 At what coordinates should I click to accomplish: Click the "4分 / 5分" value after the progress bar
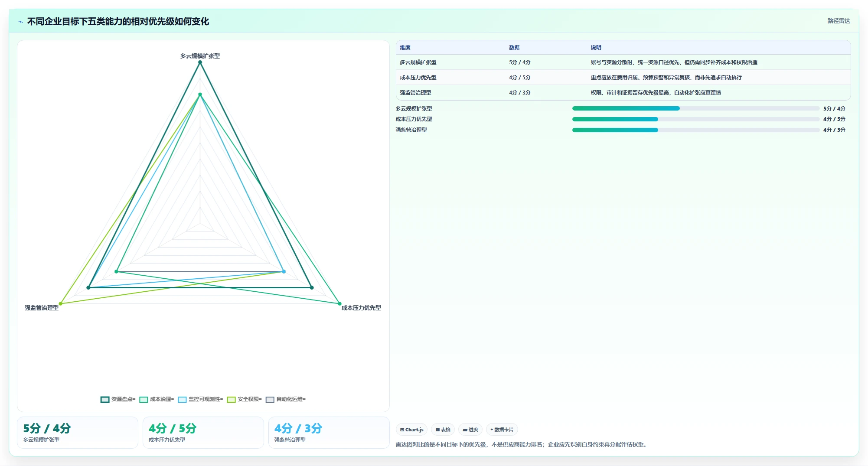[x=834, y=119]
